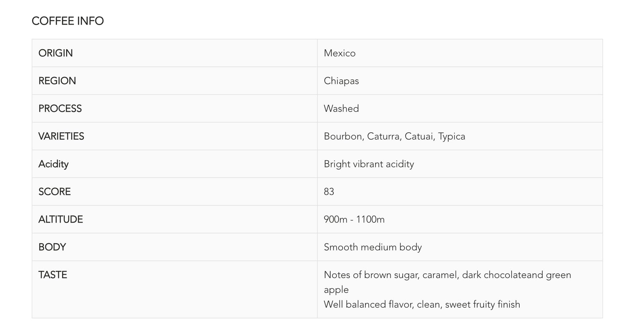Select the Washed process value
644x335 pixels.
click(341, 109)
